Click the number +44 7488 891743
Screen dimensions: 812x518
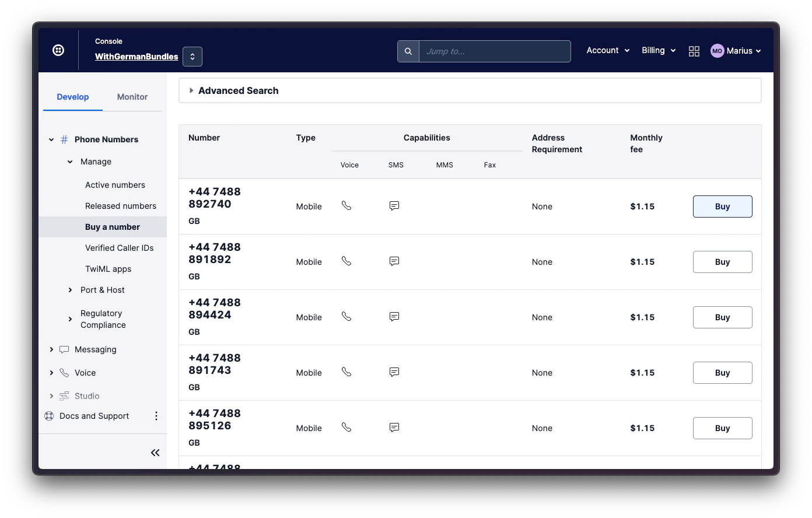click(x=215, y=364)
